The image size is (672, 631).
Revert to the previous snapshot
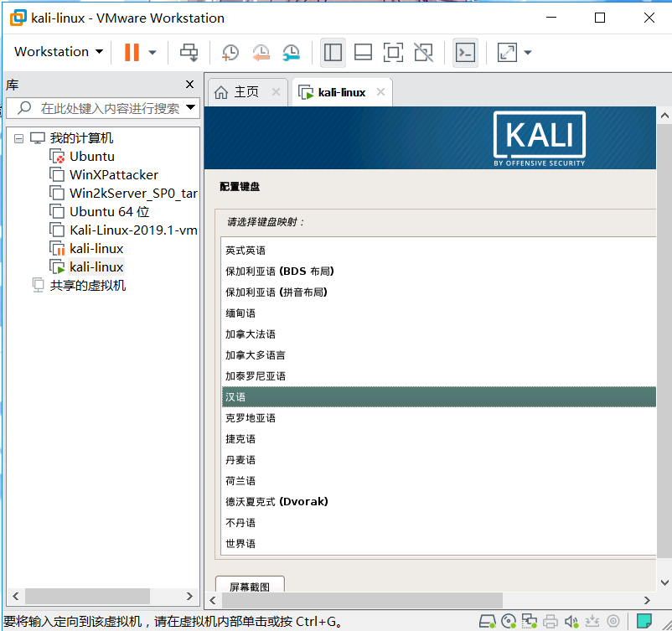(x=261, y=52)
